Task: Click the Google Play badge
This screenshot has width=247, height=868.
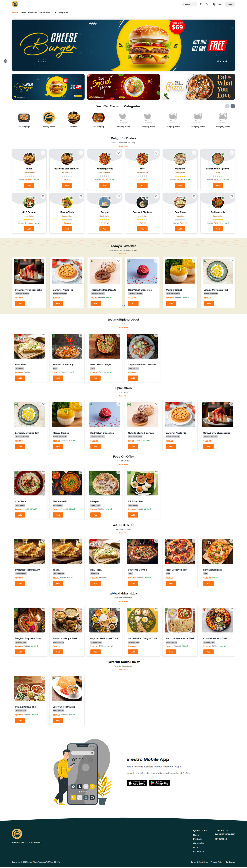Action: click(x=160, y=783)
